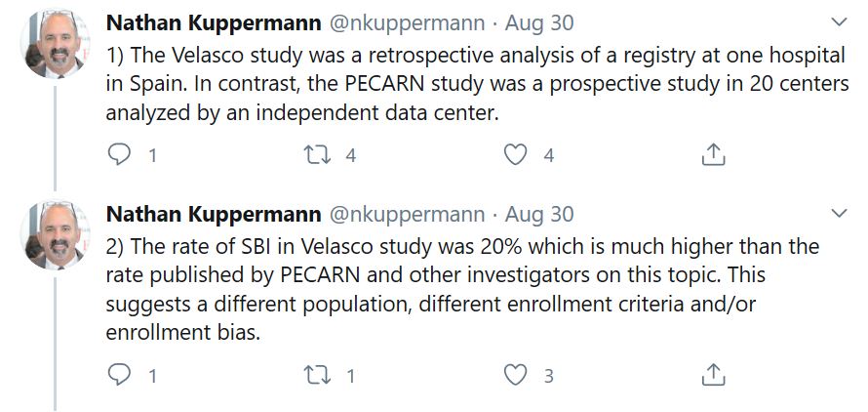Image resolution: width=868 pixels, height=412 pixels.
Task: Open the Aug 30 timestamp of the second tweet
Action: point(539,214)
